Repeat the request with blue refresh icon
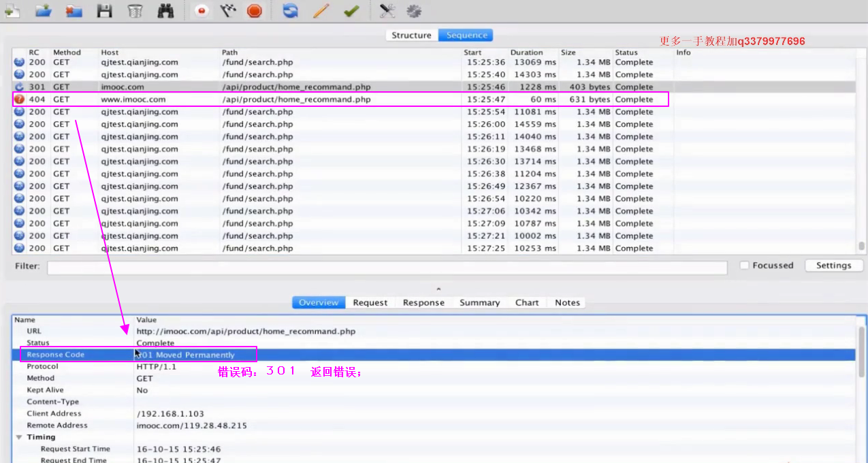 pos(291,10)
